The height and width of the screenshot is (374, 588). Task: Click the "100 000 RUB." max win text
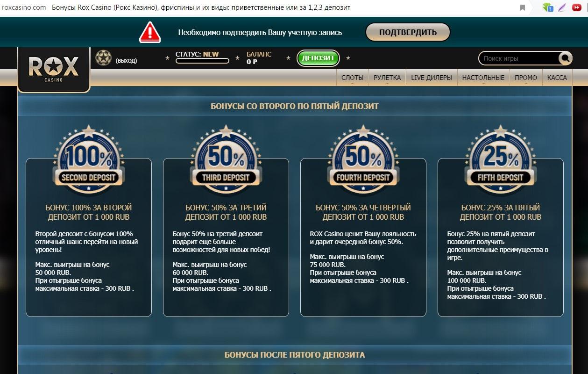(467, 280)
